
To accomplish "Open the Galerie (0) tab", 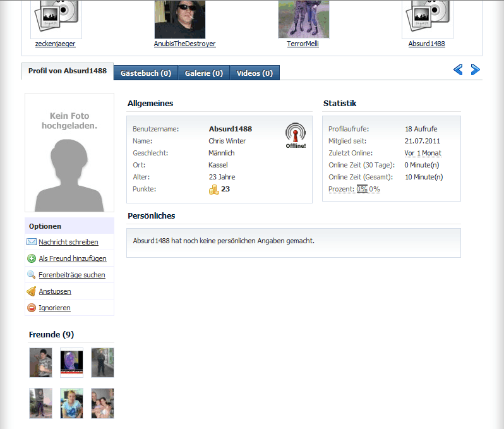I will click(203, 73).
